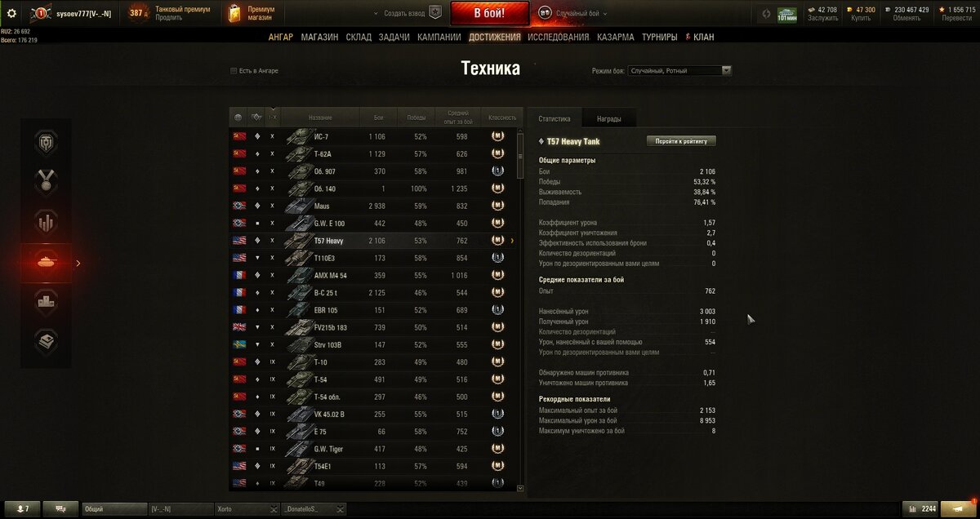The height and width of the screenshot is (519, 980).
Task: Click the mastery badge on the Maus row
Action: pos(497,206)
